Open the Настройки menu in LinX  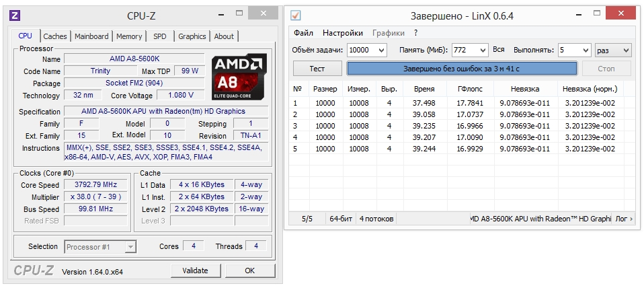tap(343, 33)
